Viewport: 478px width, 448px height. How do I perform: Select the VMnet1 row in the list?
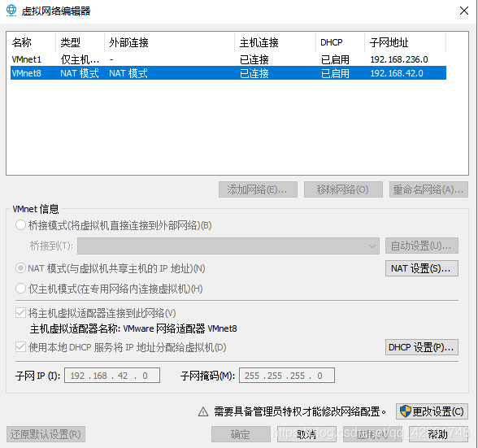click(228, 59)
